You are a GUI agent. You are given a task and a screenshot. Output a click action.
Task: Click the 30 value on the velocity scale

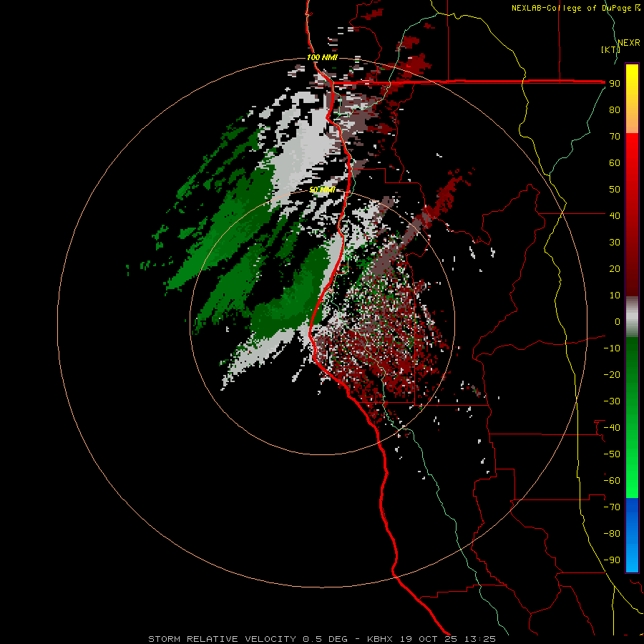pyautogui.click(x=615, y=243)
